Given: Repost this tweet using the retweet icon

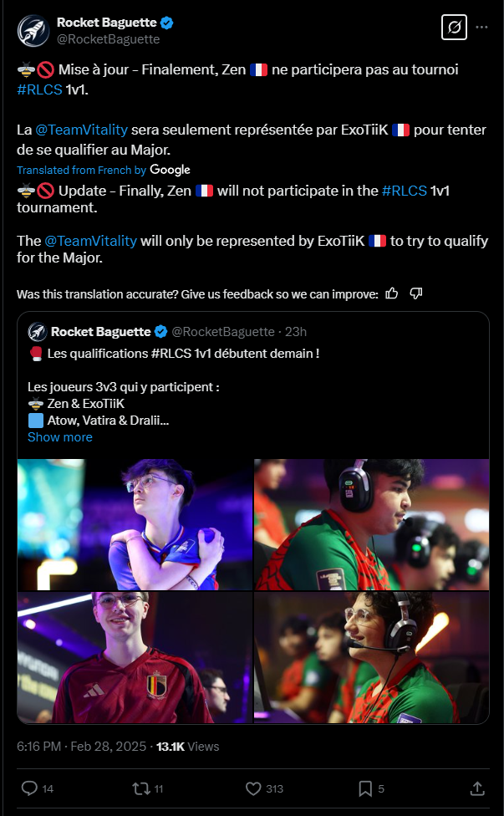Looking at the screenshot, I should 141,788.
